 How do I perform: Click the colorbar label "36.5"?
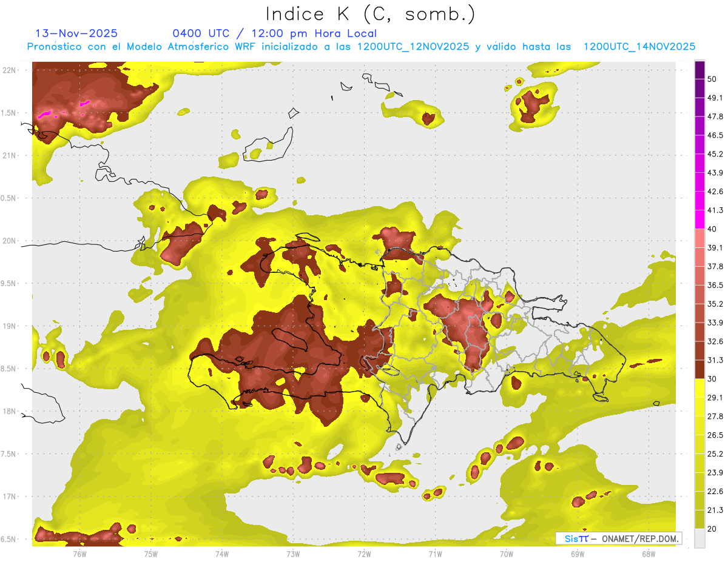715,285
